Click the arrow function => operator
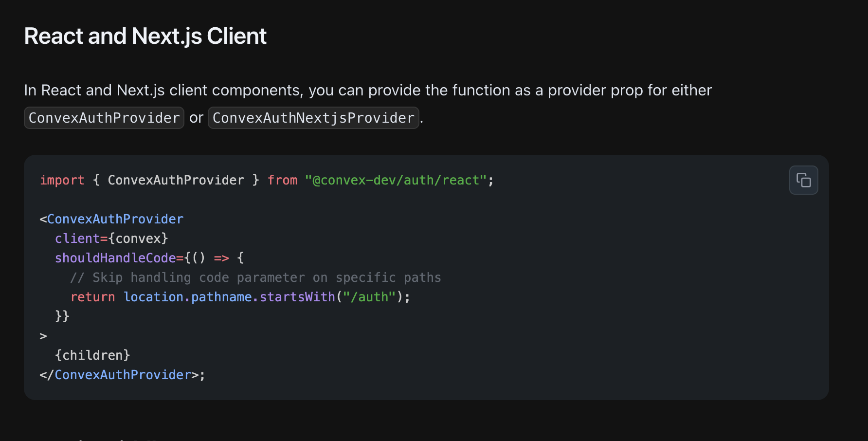This screenshot has width=868, height=441. [221, 258]
